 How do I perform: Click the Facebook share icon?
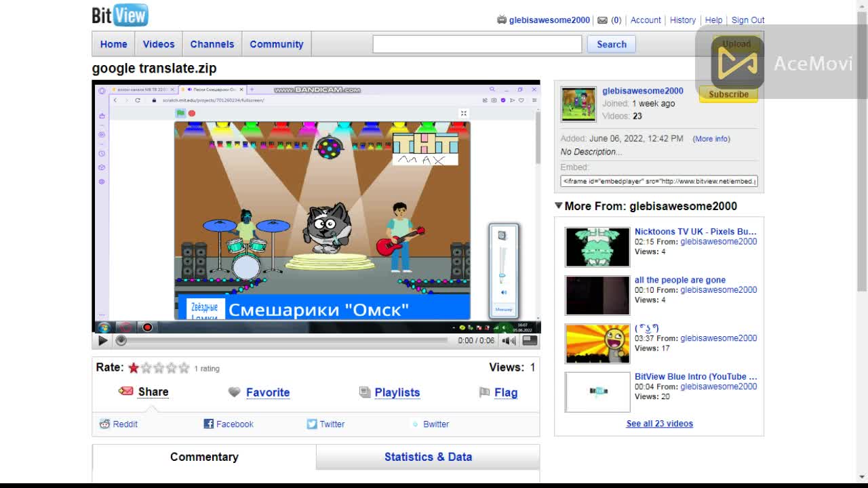click(x=209, y=424)
